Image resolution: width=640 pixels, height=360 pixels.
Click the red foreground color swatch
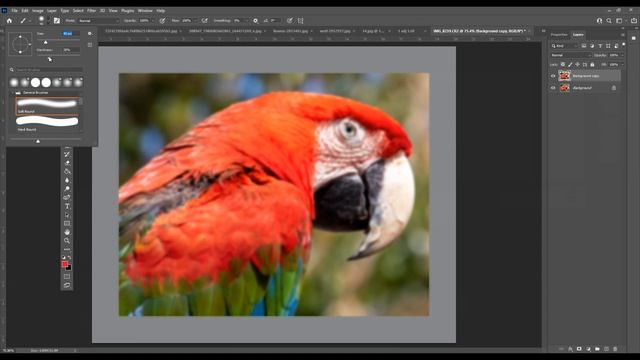[64, 264]
